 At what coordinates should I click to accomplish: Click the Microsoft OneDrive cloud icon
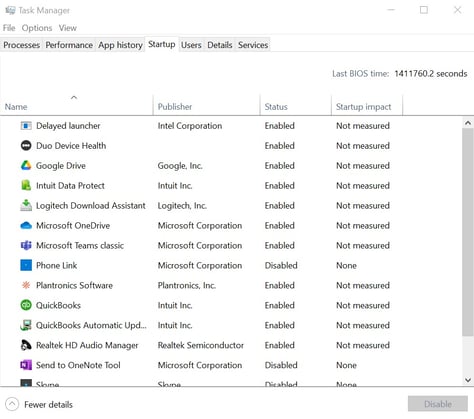pyautogui.click(x=26, y=226)
